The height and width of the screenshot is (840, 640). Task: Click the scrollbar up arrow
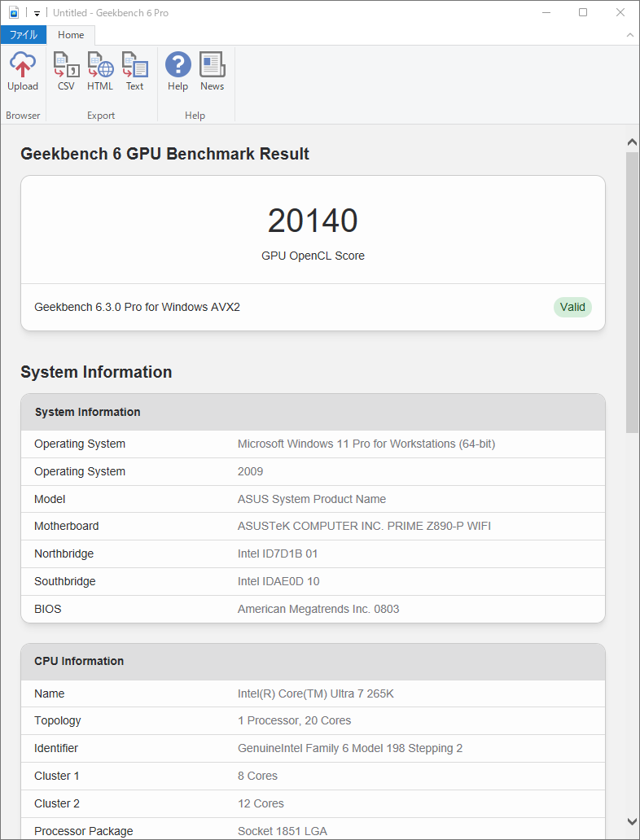pyautogui.click(x=632, y=142)
